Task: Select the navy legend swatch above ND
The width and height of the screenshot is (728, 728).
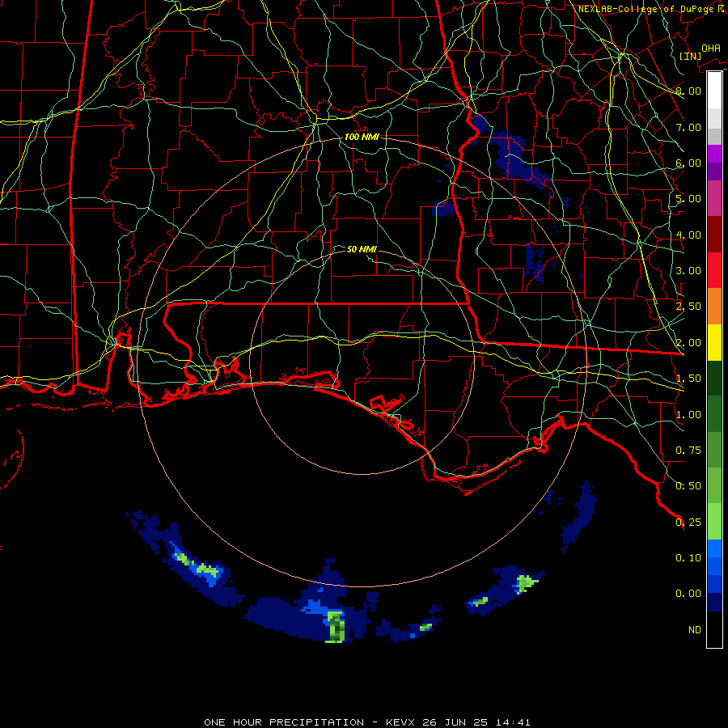Action: pos(714,603)
